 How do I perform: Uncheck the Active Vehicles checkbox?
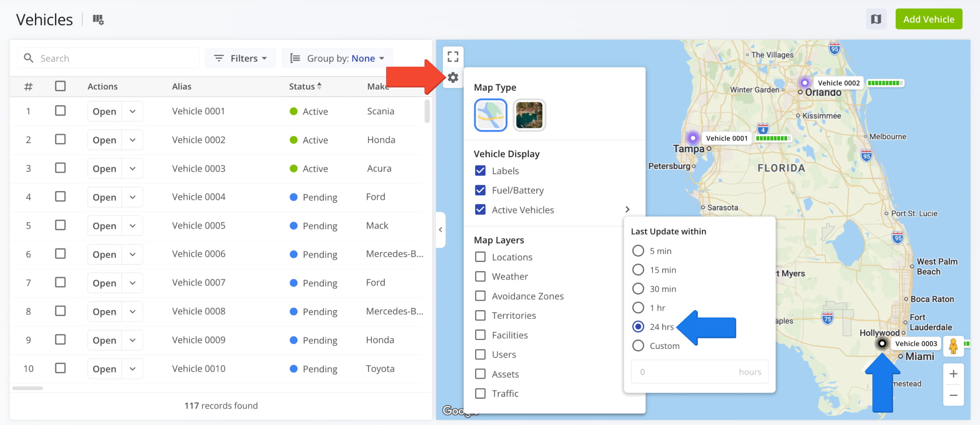point(480,210)
